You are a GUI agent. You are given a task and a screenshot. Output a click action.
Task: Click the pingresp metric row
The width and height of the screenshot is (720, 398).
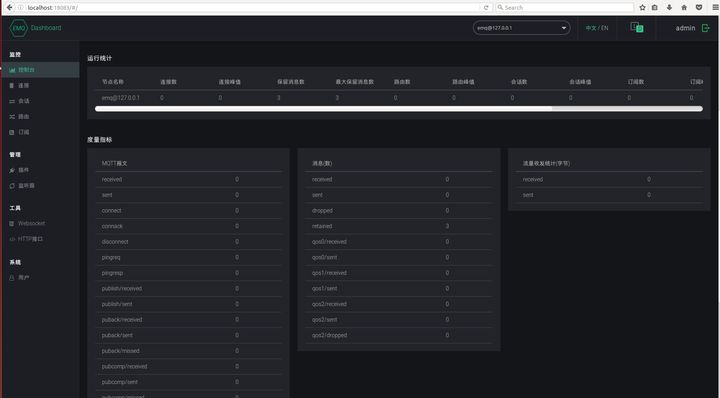pyautogui.click(x=189, y=273)
